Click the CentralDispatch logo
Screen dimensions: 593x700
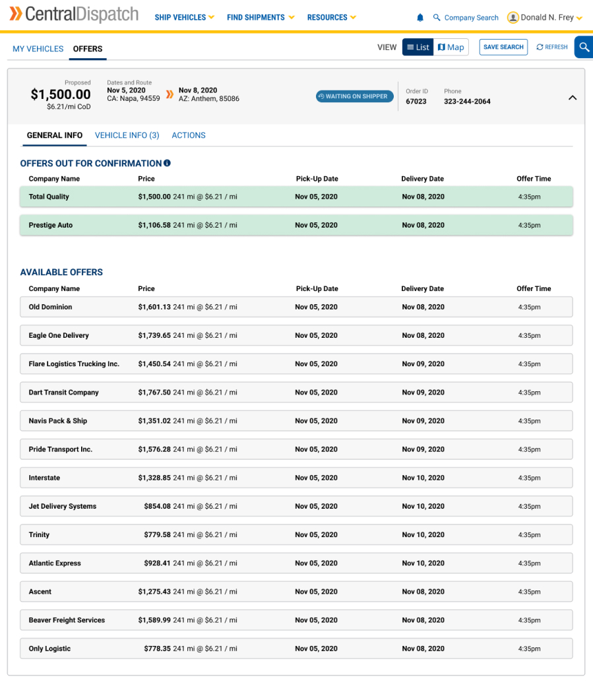[74, 15]
